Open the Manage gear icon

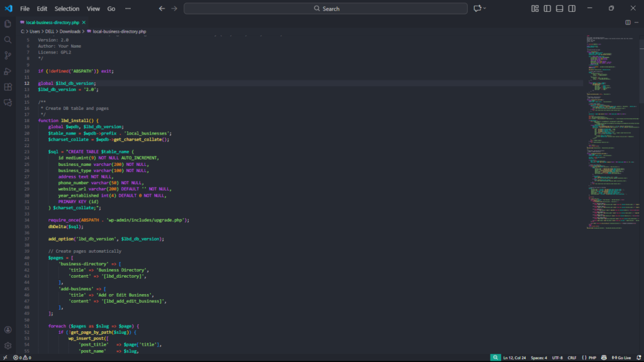pos(8,345)
